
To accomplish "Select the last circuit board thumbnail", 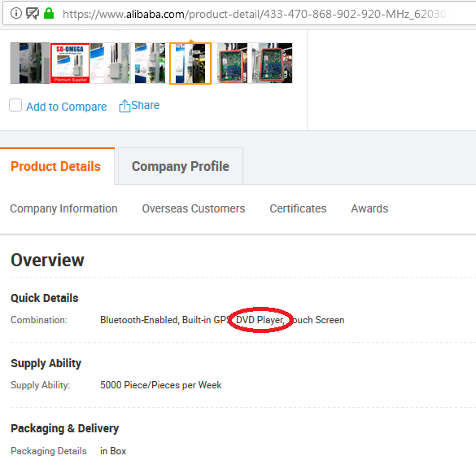I will pyautogui.click(x=273, y=64).
